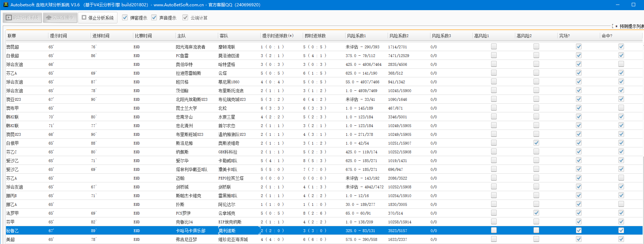644x244 pixels.
Task: Toggle the 云端计算 checkbox
Action: (x=185, y=18)
